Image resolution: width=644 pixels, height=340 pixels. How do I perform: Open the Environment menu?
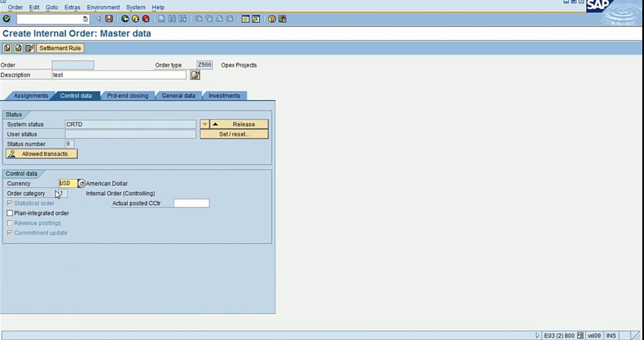point(103,7)
